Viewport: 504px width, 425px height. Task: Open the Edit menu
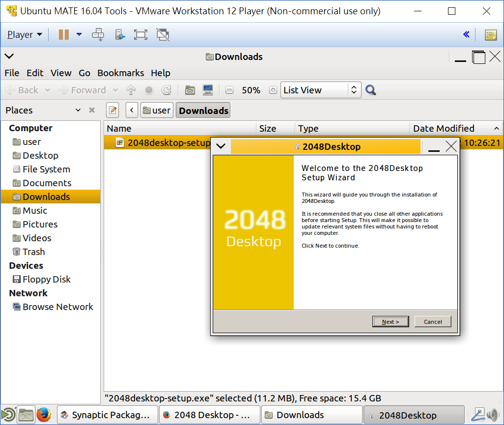(35, 73)
